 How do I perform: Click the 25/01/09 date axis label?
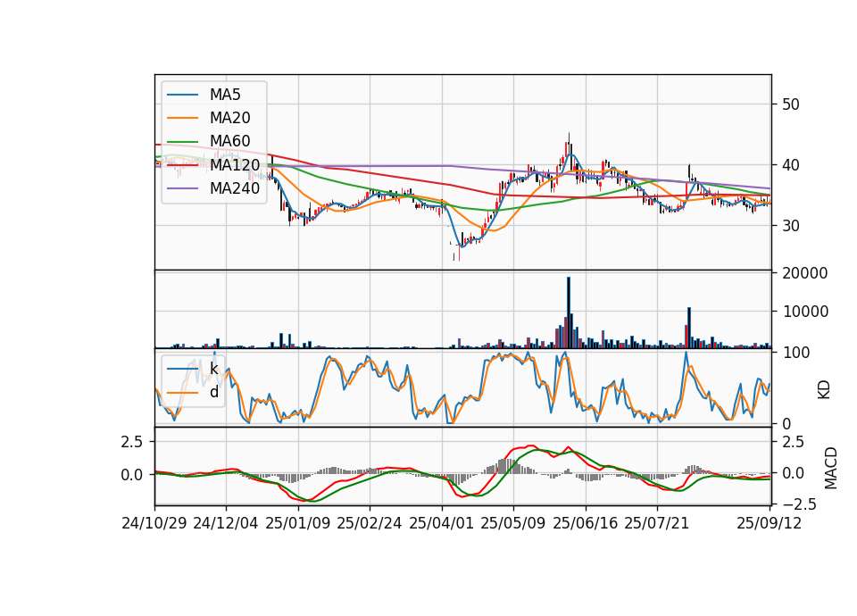click(x=298, y=523)
